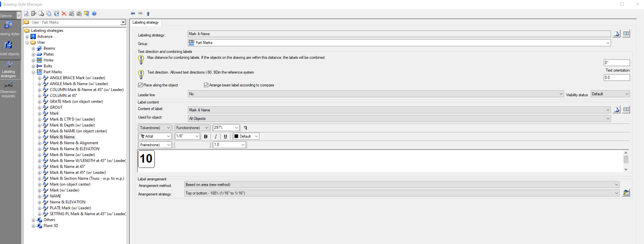This screenshot has height=244, width=644.
Task: Click edit icon beside Arrangement strategy dropdown
Action: [626, 193]
